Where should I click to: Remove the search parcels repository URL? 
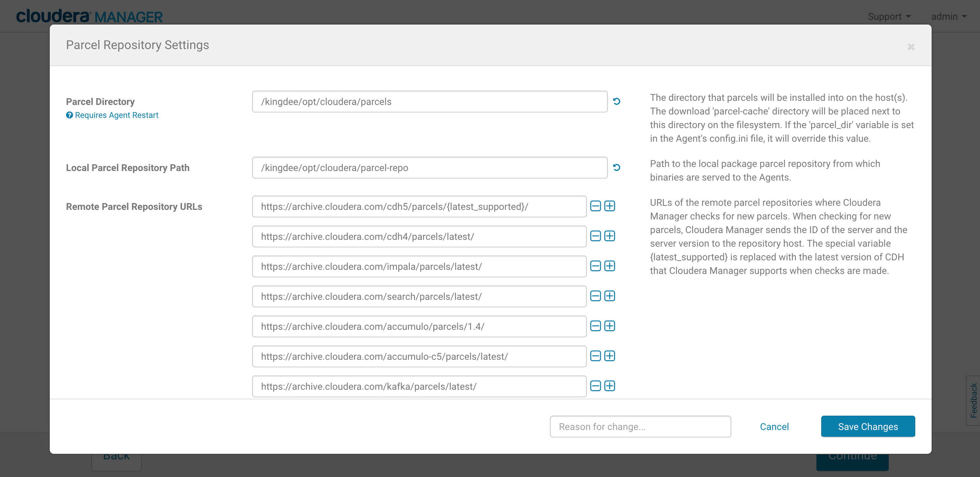(595, 296)
